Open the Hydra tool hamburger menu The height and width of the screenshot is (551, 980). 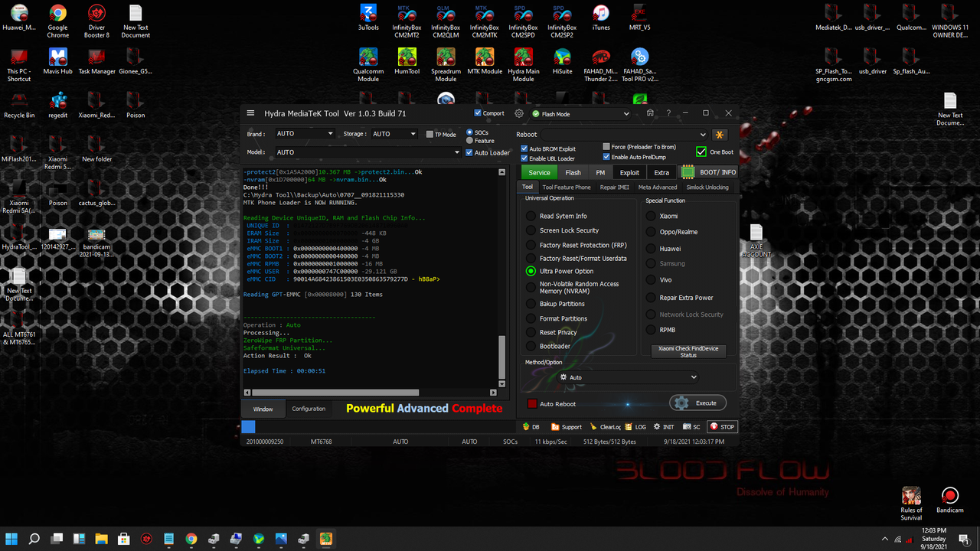(x=250, y=113)
